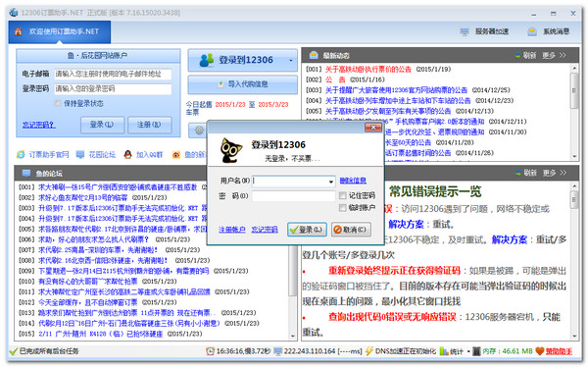Click 加入QQ群 link

coord(149,155)
